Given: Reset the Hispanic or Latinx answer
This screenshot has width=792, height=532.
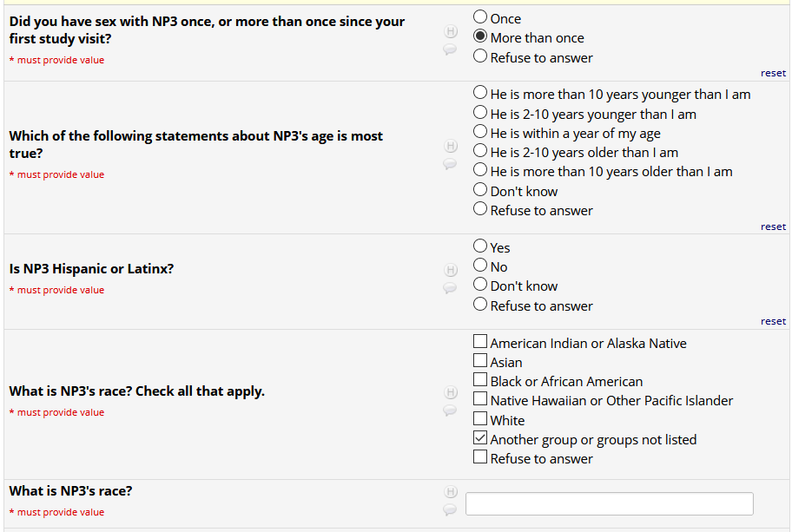Looking at the screenshot, I should (773, 321).
